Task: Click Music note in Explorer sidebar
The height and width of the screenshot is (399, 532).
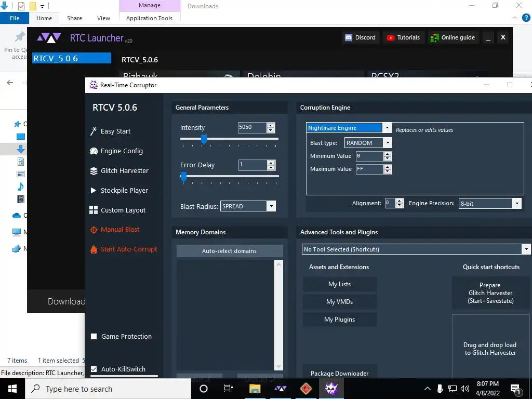Action: (21, 187)
